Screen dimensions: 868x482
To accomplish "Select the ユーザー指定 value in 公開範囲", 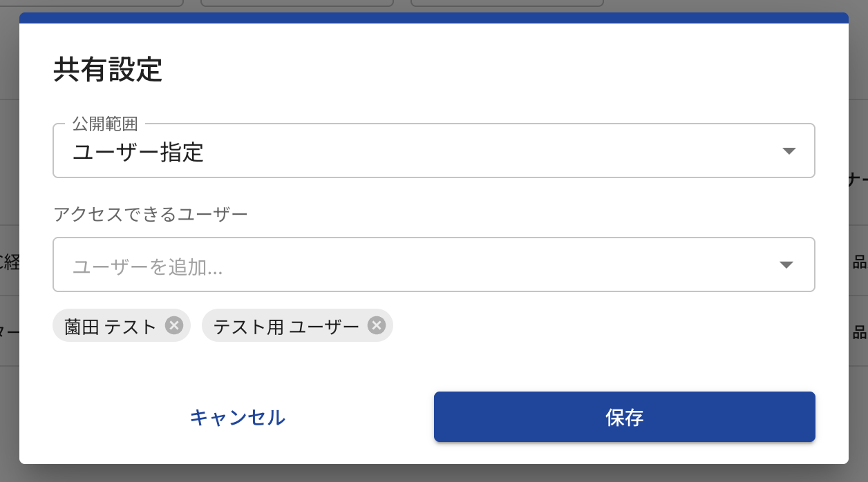I will (x=138, y=152).
